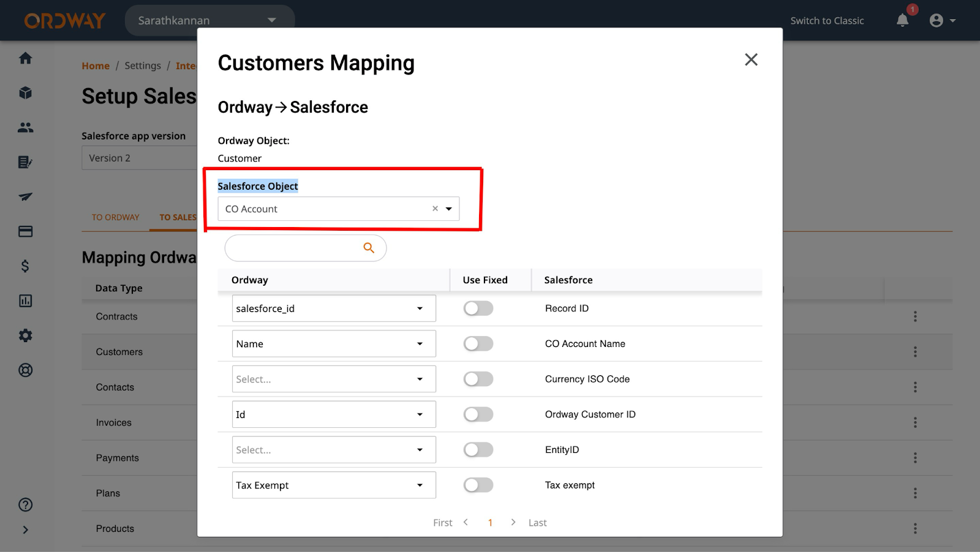Open the Invoices row three-dot menu
Image resolution: width=980 pixels, height=552 pixels.
click(915, 422)
